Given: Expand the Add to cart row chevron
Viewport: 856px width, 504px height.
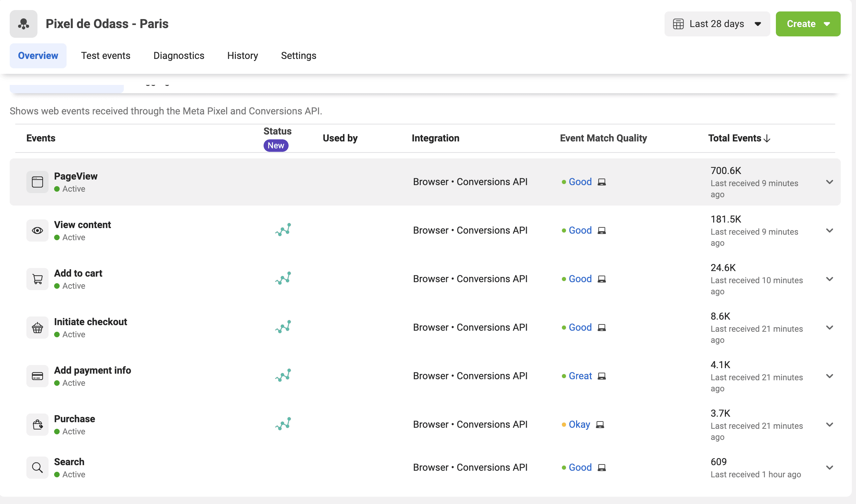Looking at the screenshot, I should [x=830, y=279].
